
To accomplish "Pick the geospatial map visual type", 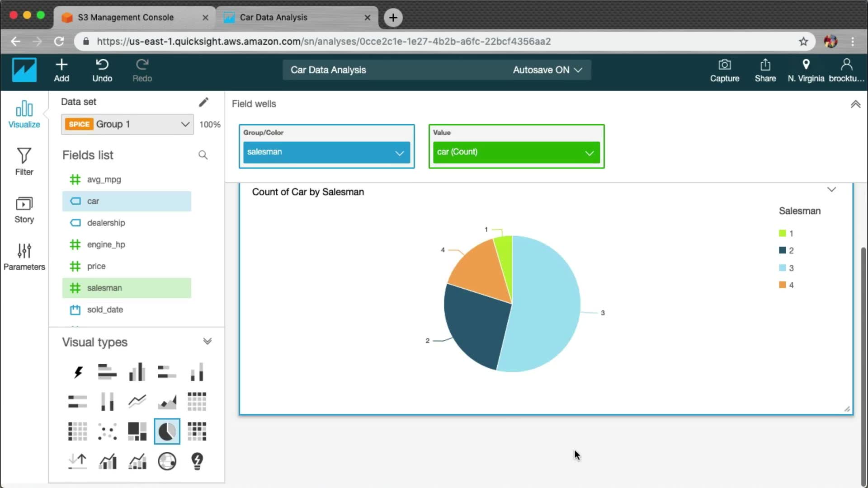I will (167, 461).
